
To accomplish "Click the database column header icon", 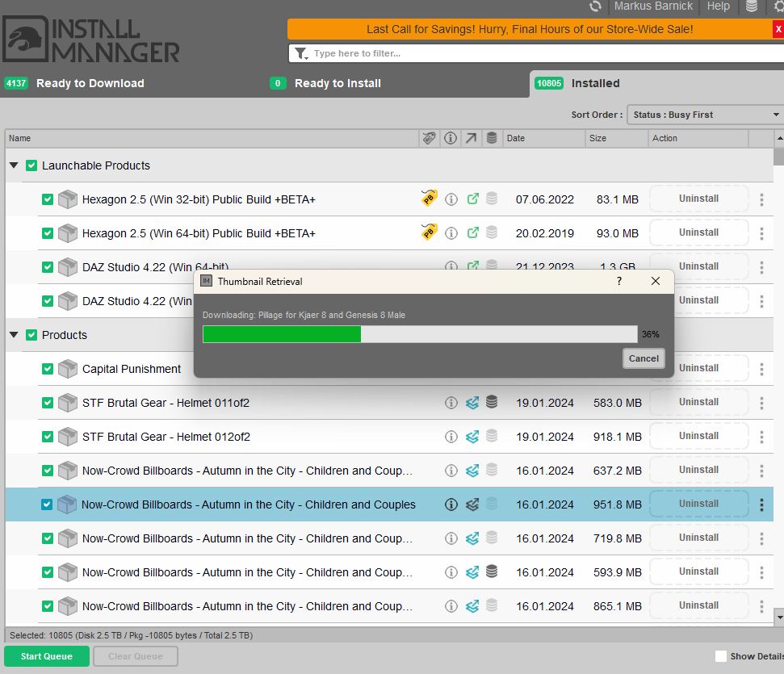I will (x=492, y=138).
